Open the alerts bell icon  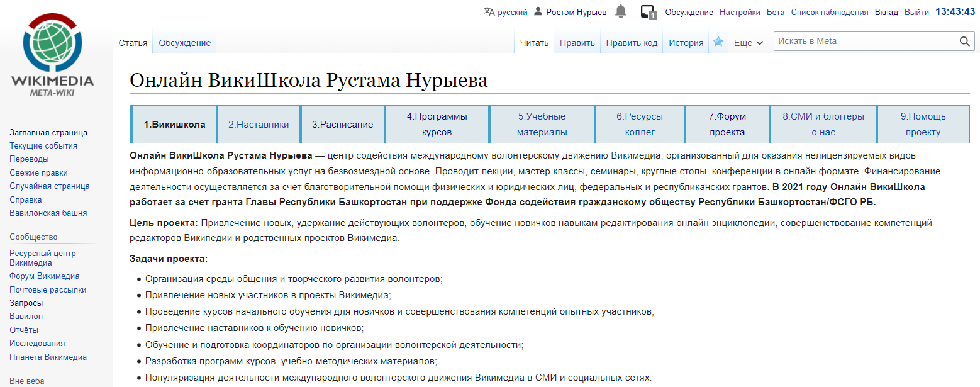coord(621,11)
